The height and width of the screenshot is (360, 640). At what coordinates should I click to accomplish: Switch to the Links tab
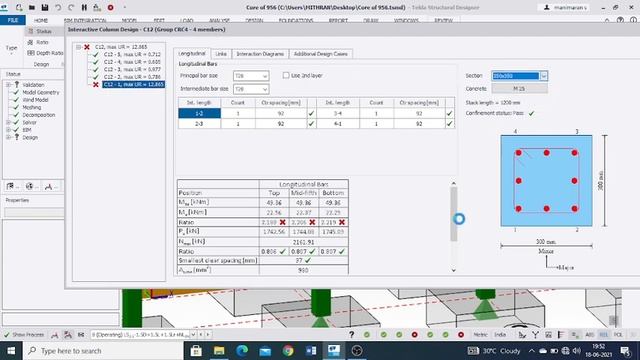click(221, 54)
